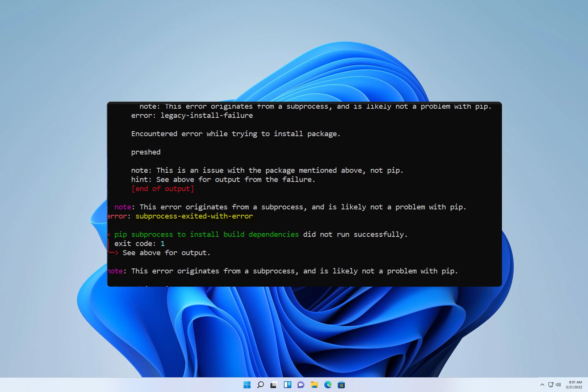The width and height of the screenshot is (588, 392).
Task: Click green 'pip subprocess to install build dependencies'
Action: 206,235
